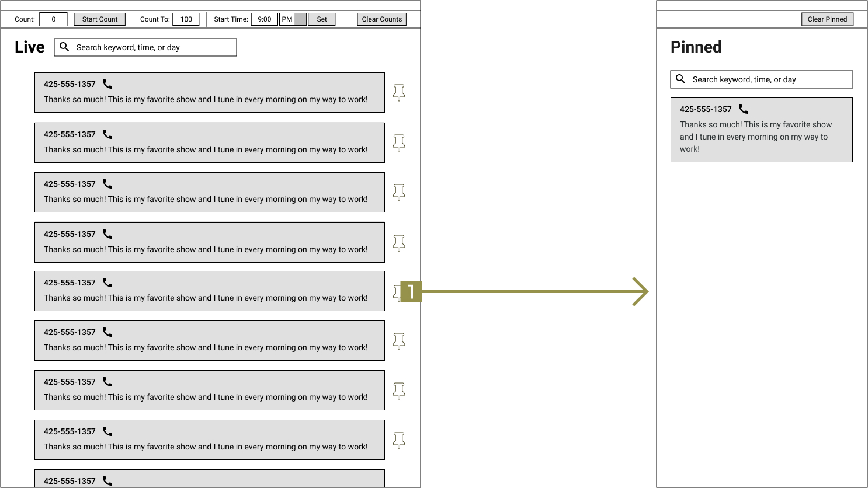
Task: Click the Clear Pinned button
Action: [827, 19]
